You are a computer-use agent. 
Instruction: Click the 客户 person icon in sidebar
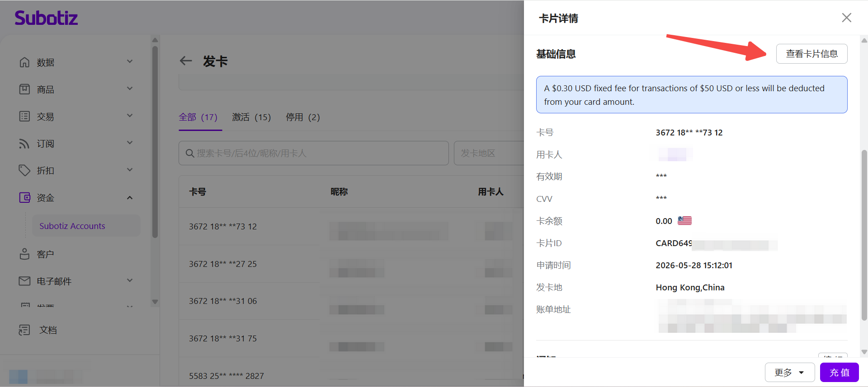pos(24,254)
